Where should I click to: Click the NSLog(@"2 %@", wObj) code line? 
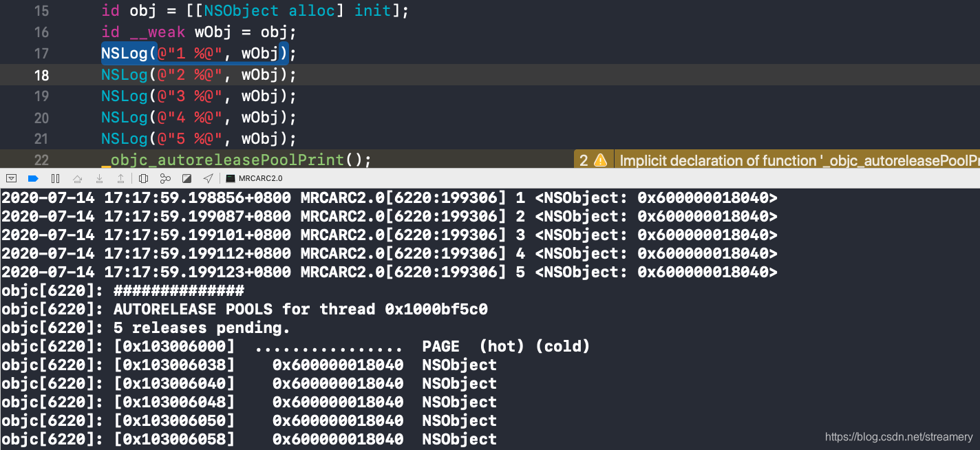click(x=199, y=74)
